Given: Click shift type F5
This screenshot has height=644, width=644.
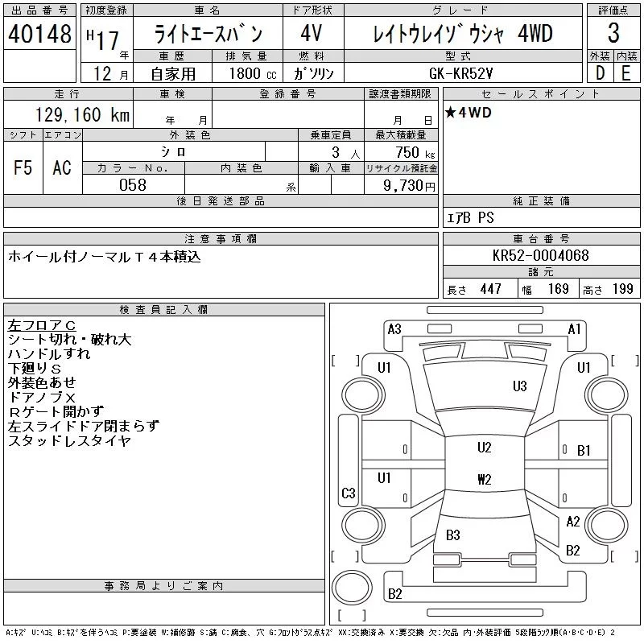Looking at the screenshot, I should [x=23, y=167].
